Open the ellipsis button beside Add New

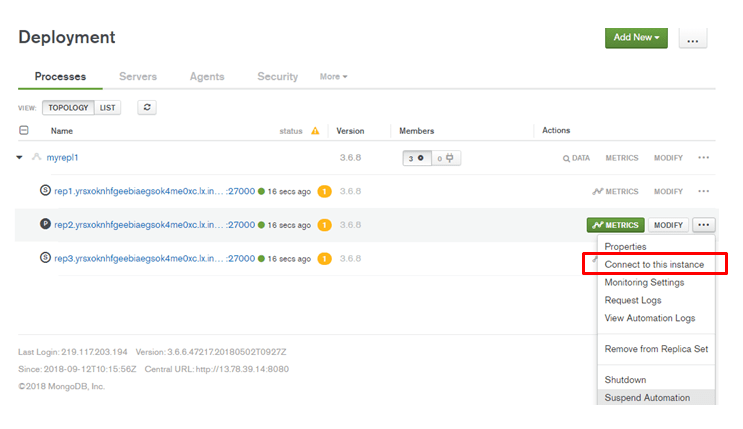click(693, 38)
